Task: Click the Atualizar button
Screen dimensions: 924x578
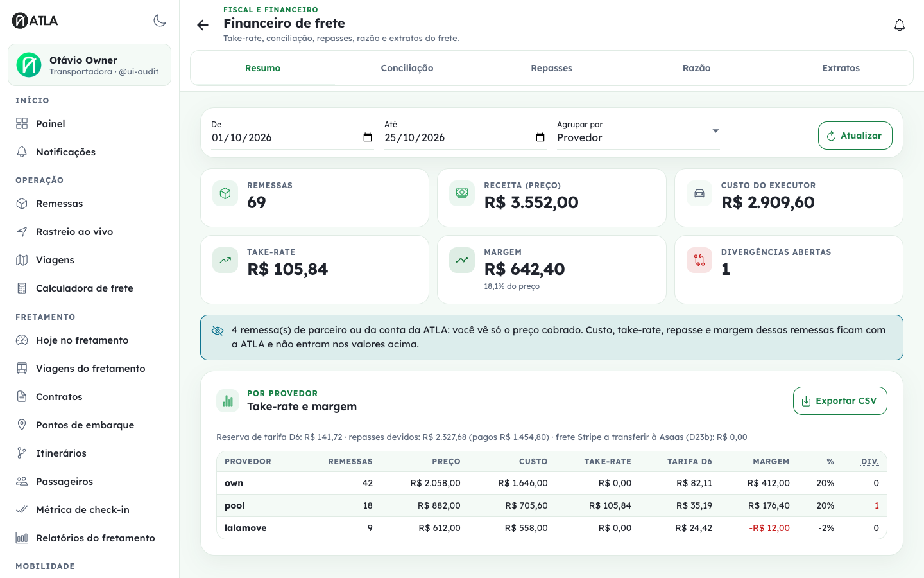Action: [855, 136]
